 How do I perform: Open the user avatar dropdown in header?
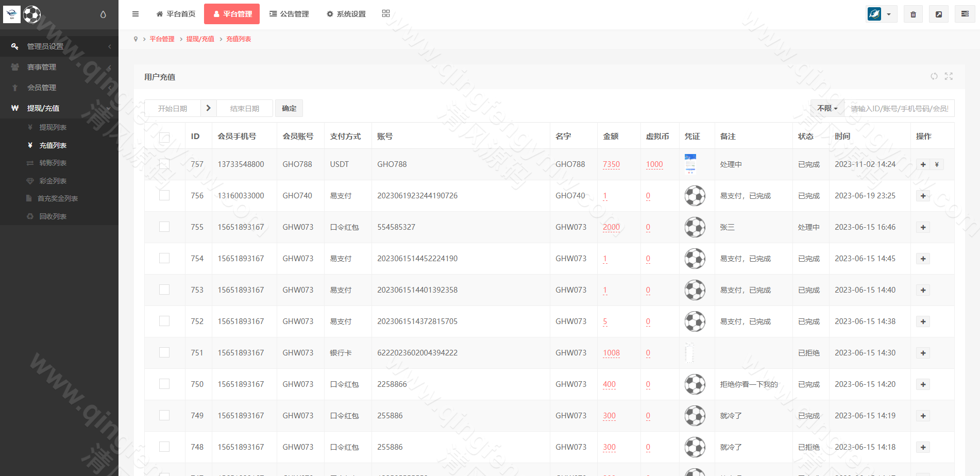coord(881,14)
